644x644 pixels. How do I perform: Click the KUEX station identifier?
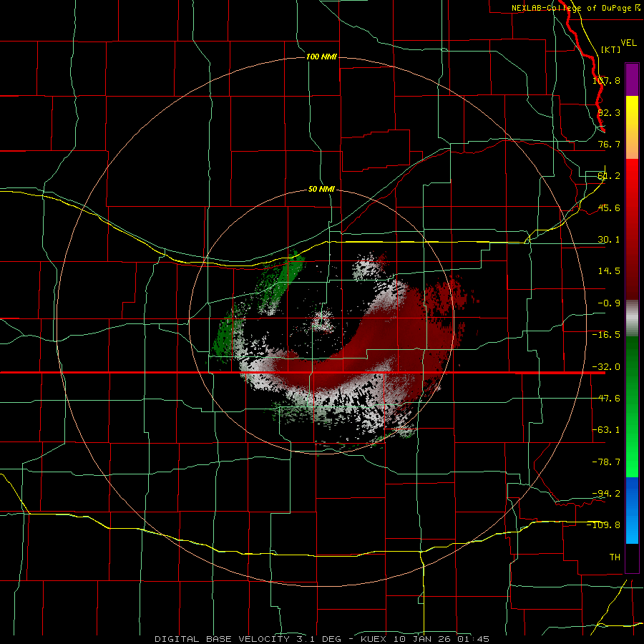tap(374, 639)
